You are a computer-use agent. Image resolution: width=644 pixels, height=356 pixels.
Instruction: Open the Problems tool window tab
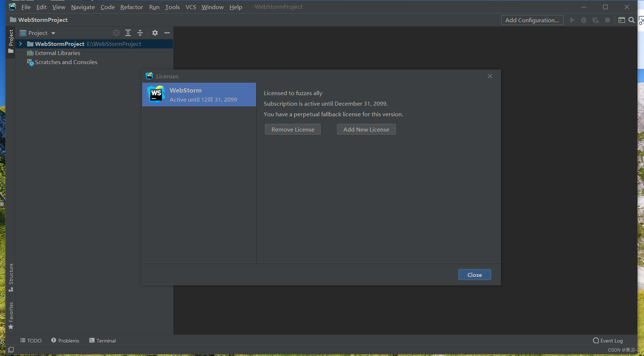click(65, 341)
